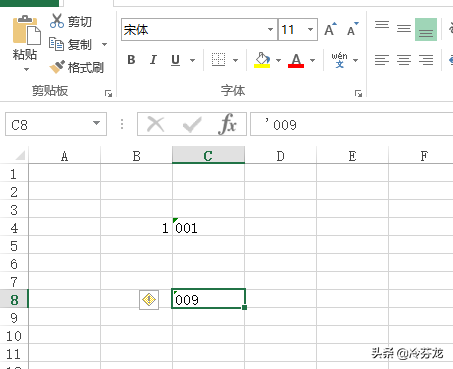The height and width of the screenshot is (369, 453).
Task: Apply the red Font Color A
Action: click(296, 60)
